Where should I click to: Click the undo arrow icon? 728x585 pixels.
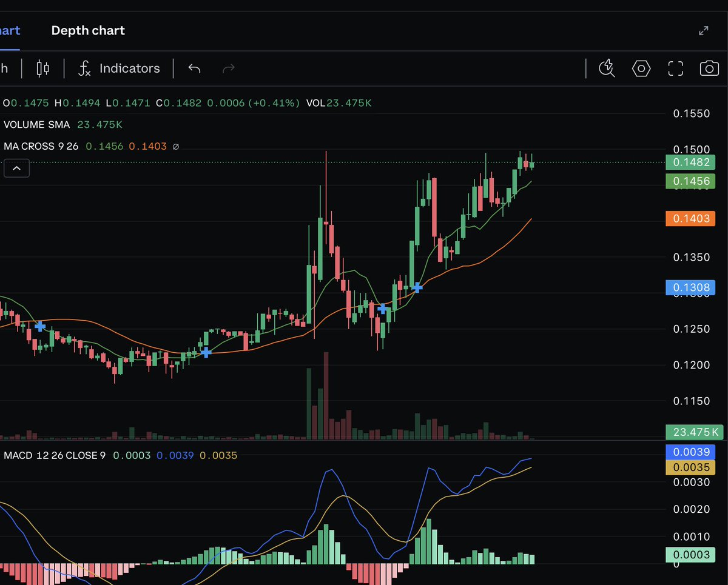coord(194,69)
